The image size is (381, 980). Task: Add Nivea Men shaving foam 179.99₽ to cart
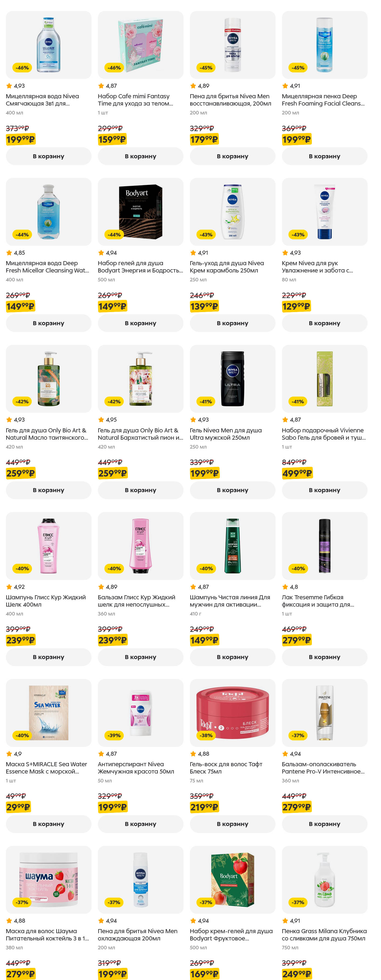(232, 156)
